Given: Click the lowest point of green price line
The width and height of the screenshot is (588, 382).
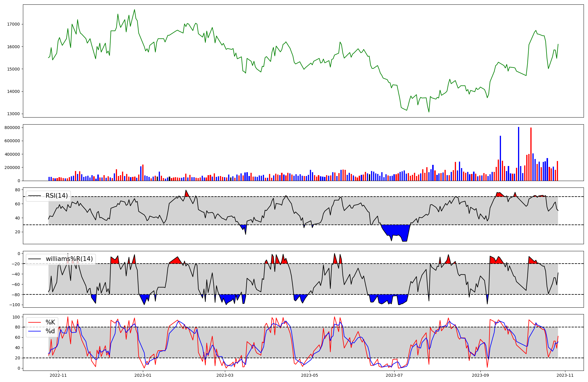Looking at the screenshot, I should click(429, 112).
